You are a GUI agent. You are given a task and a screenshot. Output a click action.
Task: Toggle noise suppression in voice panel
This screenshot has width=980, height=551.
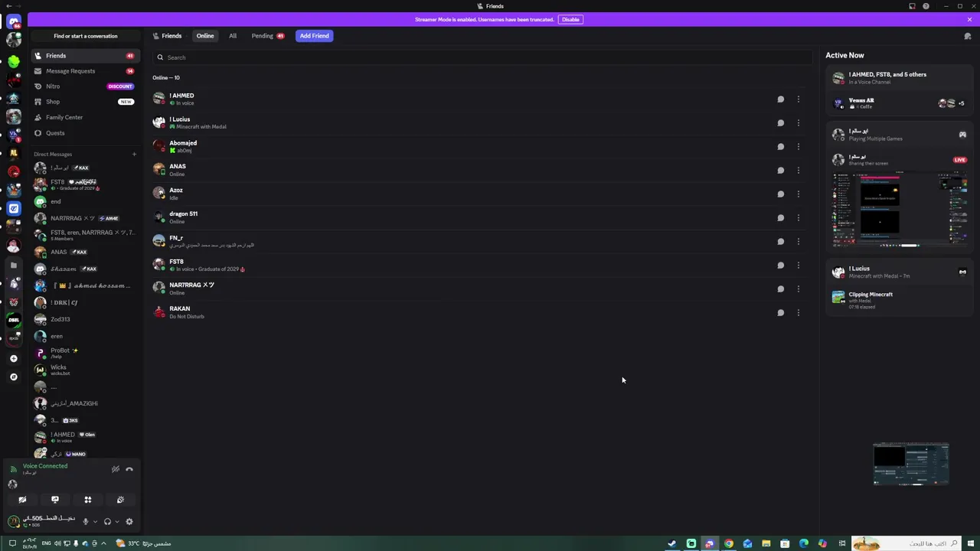(x=116, y=469)
